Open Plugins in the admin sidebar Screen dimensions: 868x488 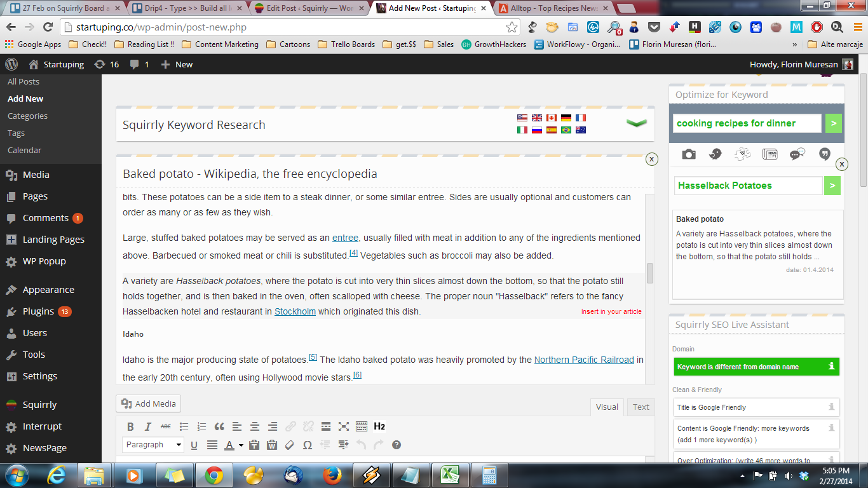(38, 311)
